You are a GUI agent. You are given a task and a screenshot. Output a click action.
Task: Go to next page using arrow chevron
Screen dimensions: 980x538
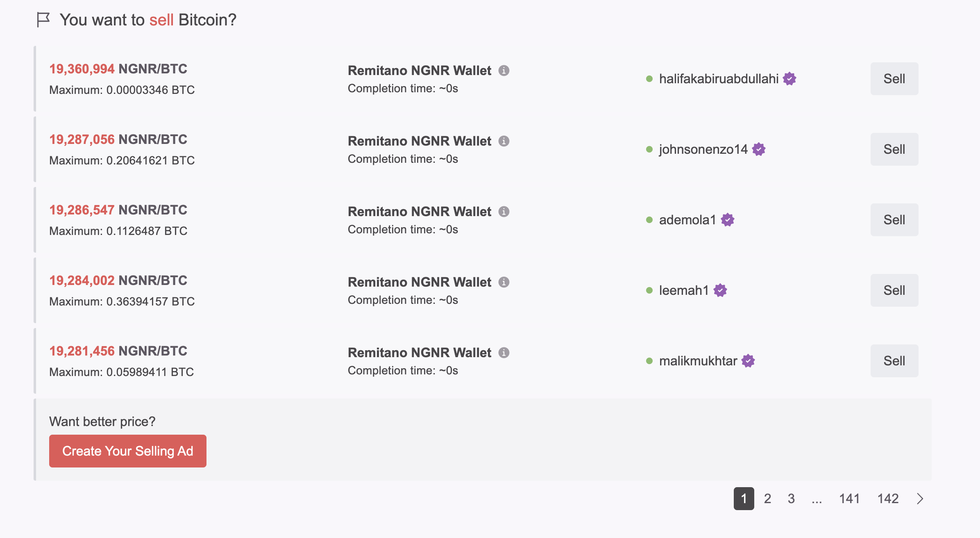(920, 499)
